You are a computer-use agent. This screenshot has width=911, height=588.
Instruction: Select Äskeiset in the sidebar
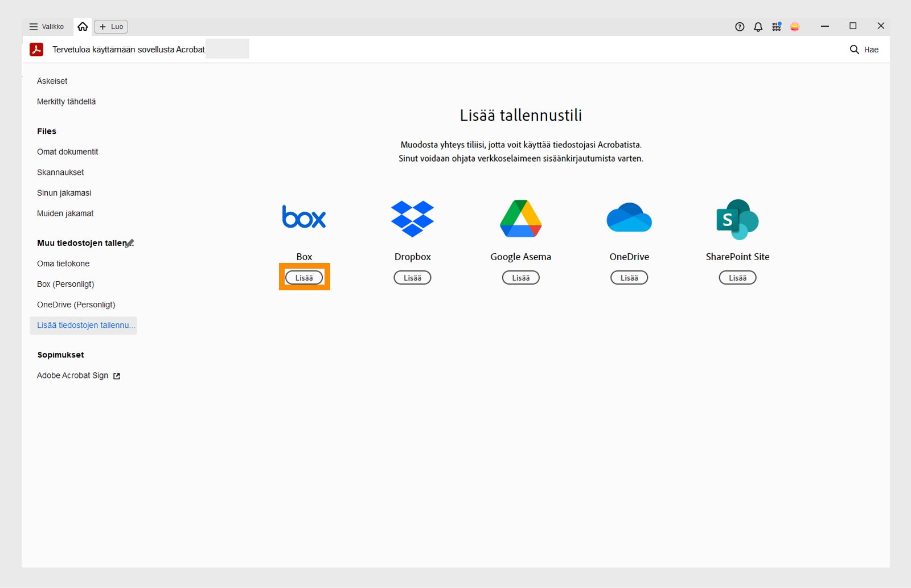[52, 81]
